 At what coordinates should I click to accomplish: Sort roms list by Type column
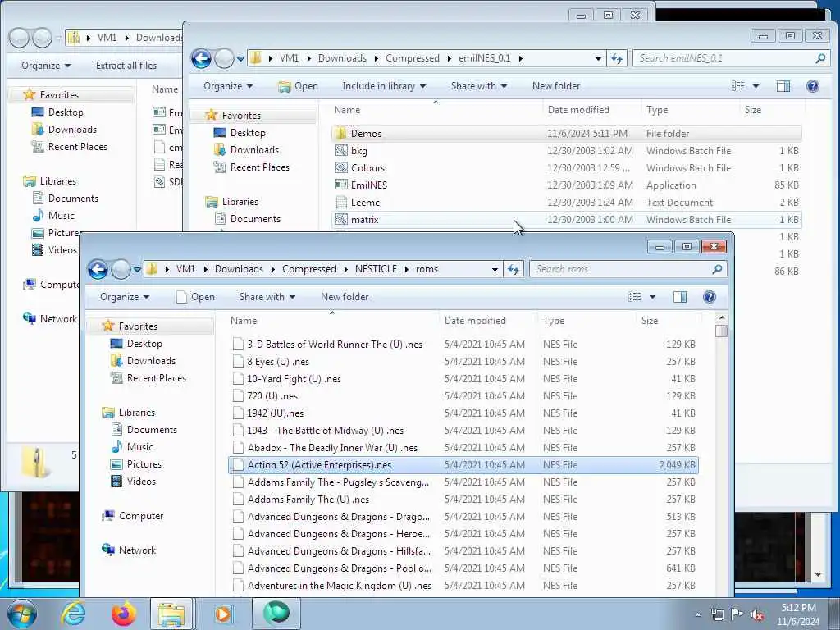coord(586,321)
